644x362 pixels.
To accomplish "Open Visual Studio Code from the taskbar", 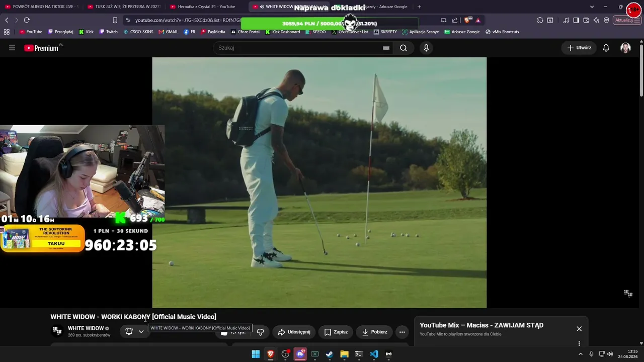I will pyautogui.click(x=374, y=354).
